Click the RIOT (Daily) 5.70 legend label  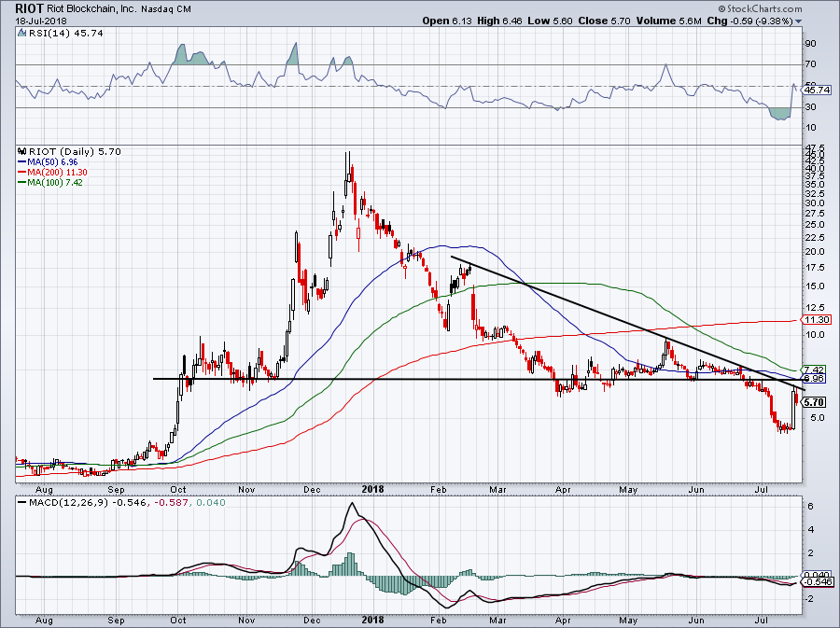coord(75,151)
